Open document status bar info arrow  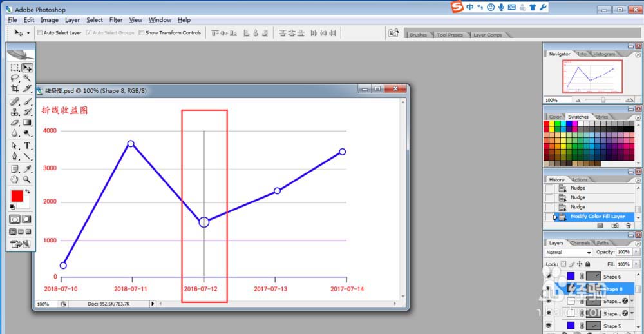153,304
